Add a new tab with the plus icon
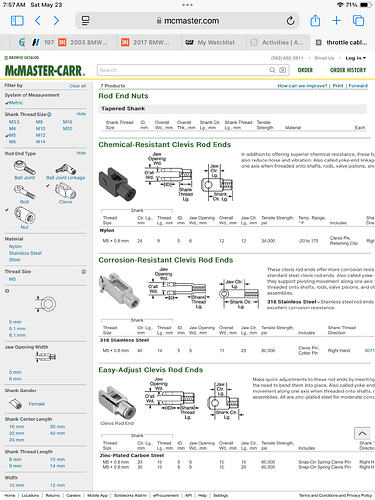The height and width of the screenshot is (500, 375). pyautogui.click(x=337, y=21)
